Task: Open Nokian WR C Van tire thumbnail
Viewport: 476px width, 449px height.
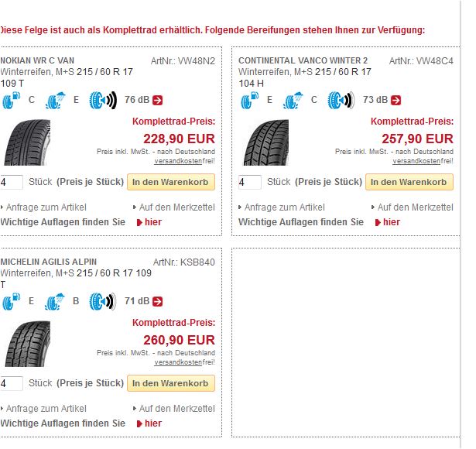Action: (x=26, y=142)
